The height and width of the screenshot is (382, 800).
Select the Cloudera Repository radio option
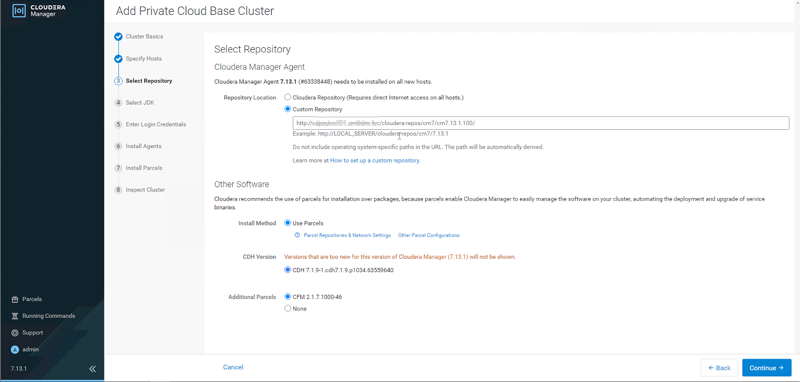[x=288, y=97]
